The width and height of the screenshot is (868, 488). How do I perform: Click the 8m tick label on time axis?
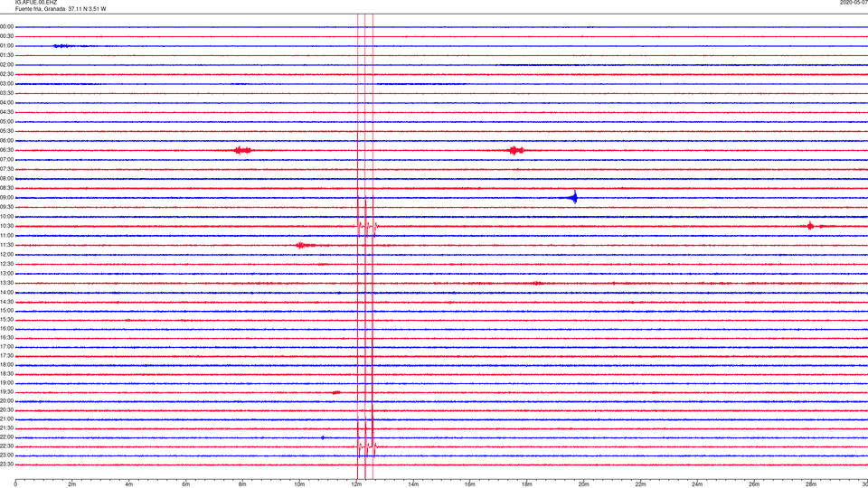click(242, 484)
